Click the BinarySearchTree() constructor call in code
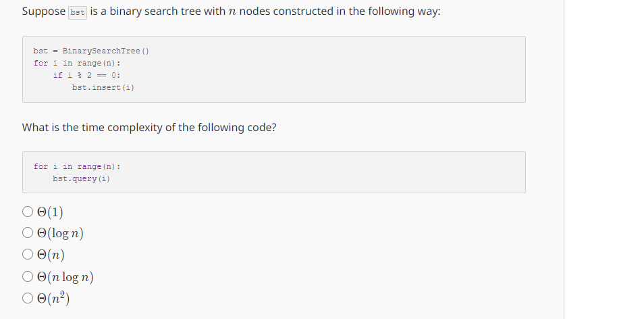Image resolution: width=644 pixels, height=319 pixels. tap(106, 51)
